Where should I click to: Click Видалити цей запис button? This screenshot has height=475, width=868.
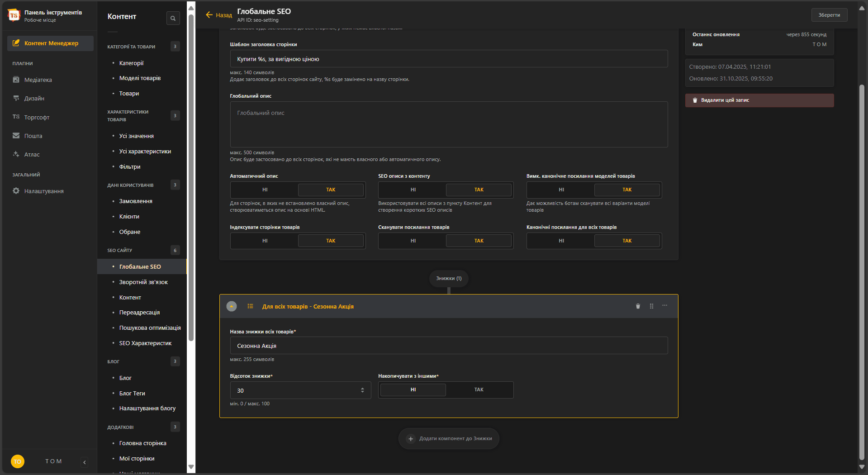759,100
